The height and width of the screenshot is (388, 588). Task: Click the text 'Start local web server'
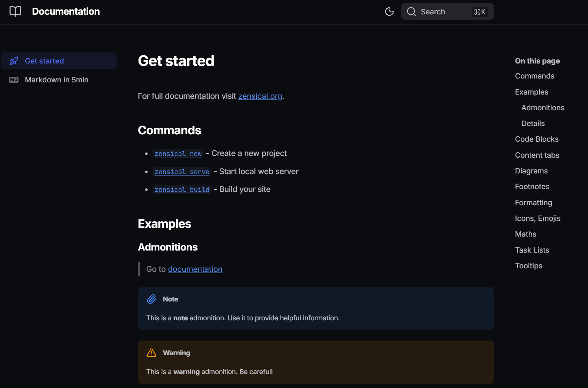pos(259,172)
